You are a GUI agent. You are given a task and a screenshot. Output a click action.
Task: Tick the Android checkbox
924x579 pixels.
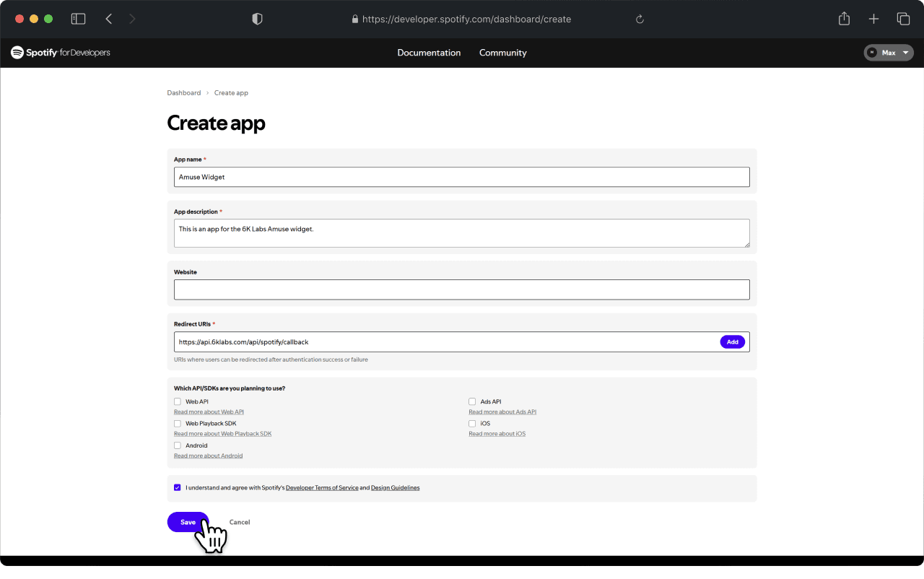click(178, 445)
